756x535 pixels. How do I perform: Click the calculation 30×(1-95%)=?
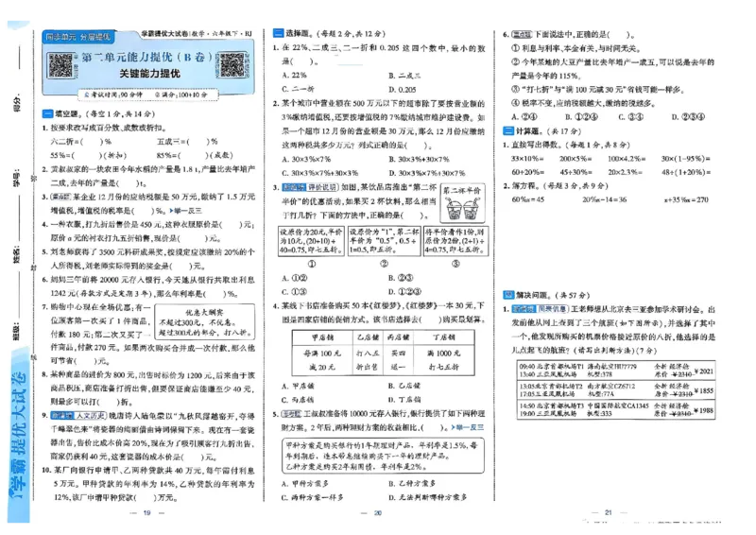tap(686, 158)
